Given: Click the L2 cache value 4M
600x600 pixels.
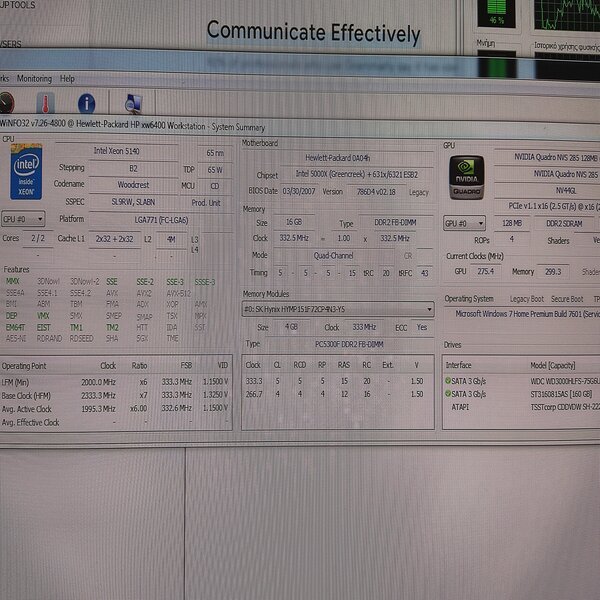Looking at the screenshot, I should tap(171, 240).
